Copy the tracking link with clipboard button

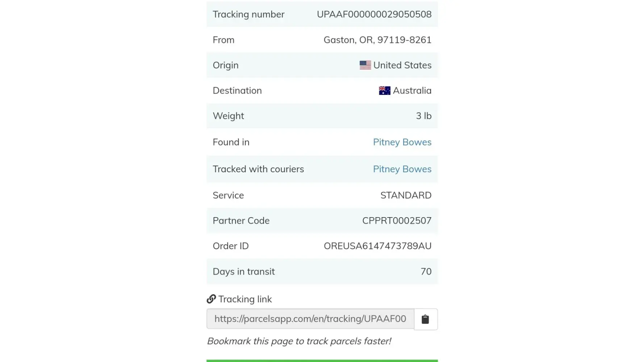(x=425, y=319)
